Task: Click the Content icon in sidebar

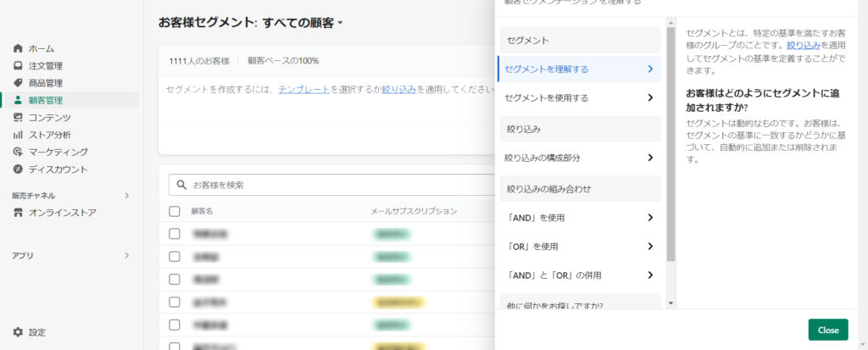Action: (x=18, y=118)
